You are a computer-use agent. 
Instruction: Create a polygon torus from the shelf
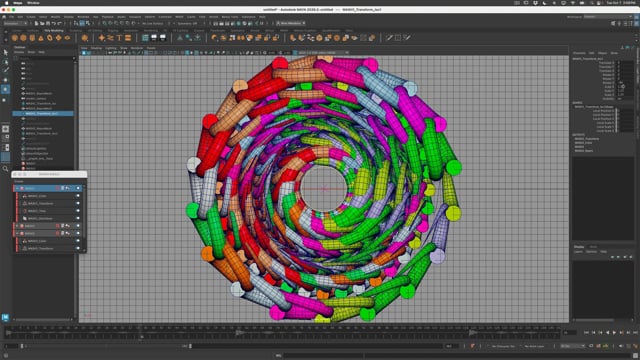[x=50, y=38]
